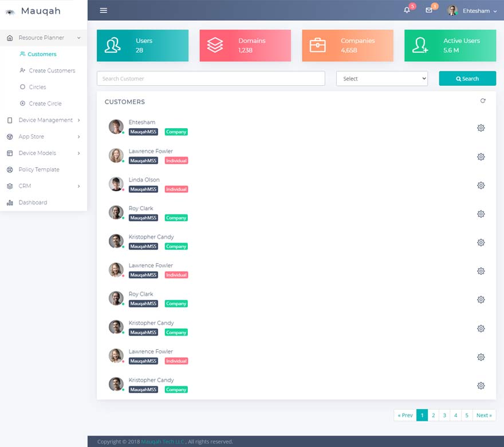Open settings gear for Ehtesham row
Screen dimensions: 504x447
[x=481, y=128]
